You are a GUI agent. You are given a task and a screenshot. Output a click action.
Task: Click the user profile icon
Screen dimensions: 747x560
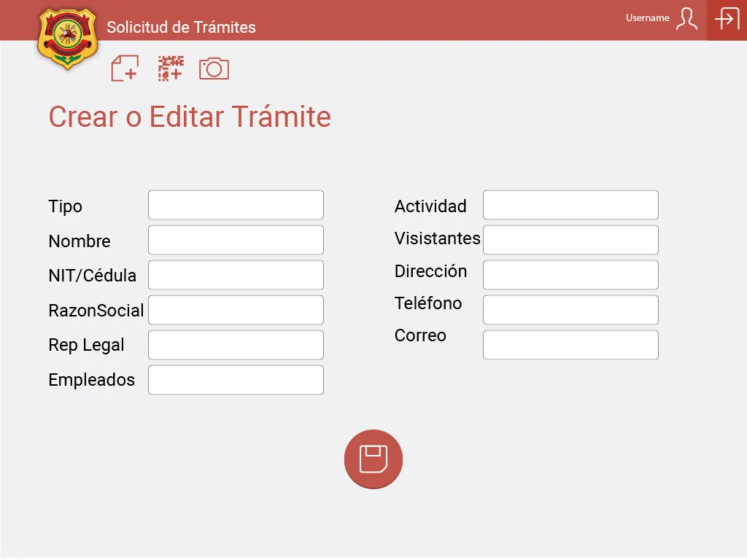(686, 19)
